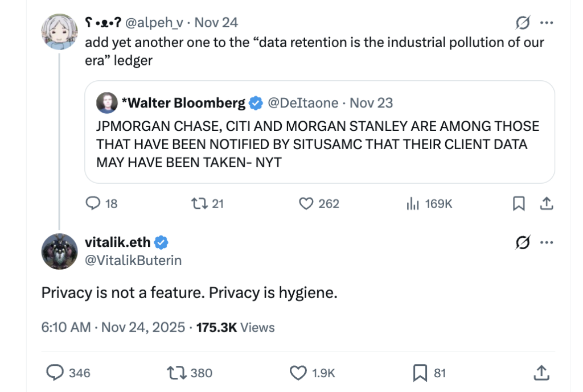The width and height of the screenshot is (583, 392).
Task: Open more options on vitalik.eth's tweet
Action: (x=547, y=243)
